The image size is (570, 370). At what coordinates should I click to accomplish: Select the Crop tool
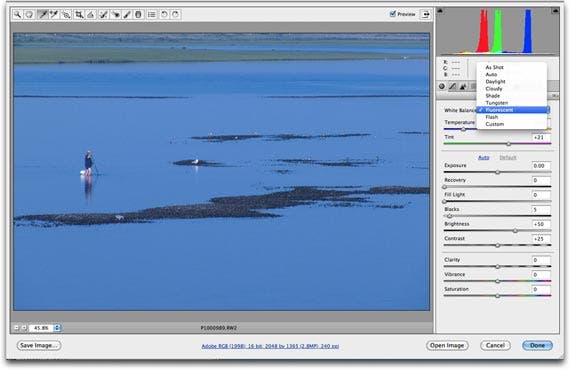(x=79, y=15)
